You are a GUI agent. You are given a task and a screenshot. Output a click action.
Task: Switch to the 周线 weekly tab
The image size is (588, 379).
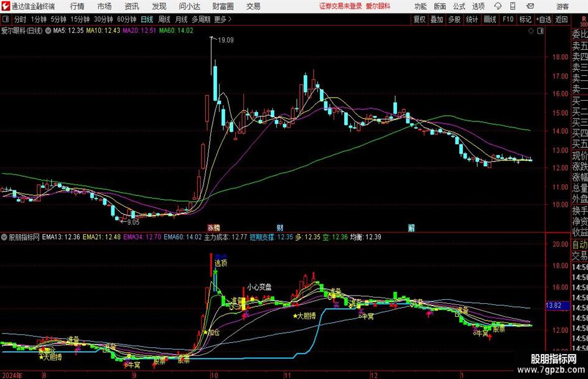click(164, 19)
